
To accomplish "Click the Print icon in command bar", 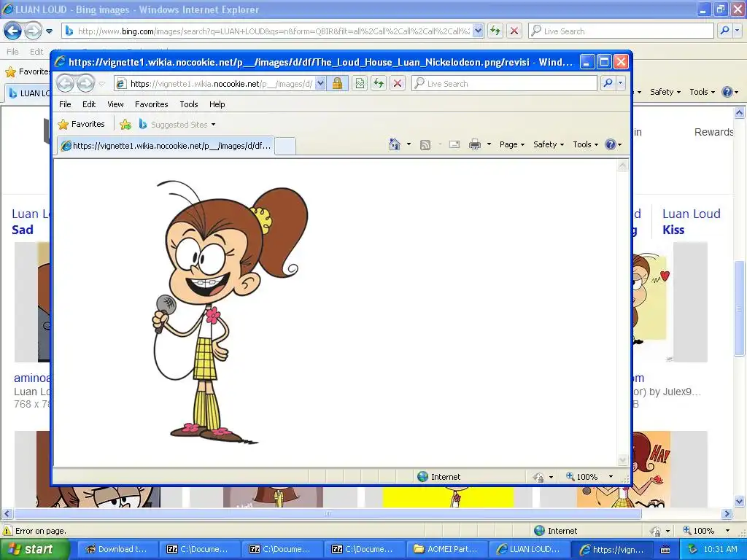I will (x=475, y=144).
